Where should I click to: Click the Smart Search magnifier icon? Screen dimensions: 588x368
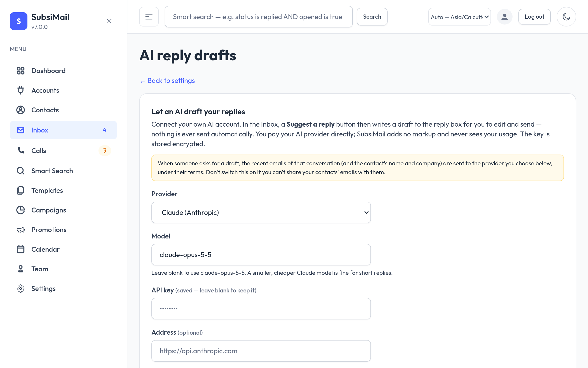tap(21, 171)
